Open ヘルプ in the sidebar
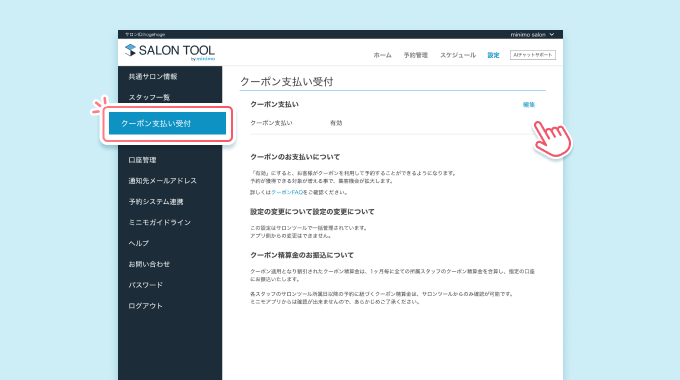This screenshot has height=380, width=680. click(138, 243)
